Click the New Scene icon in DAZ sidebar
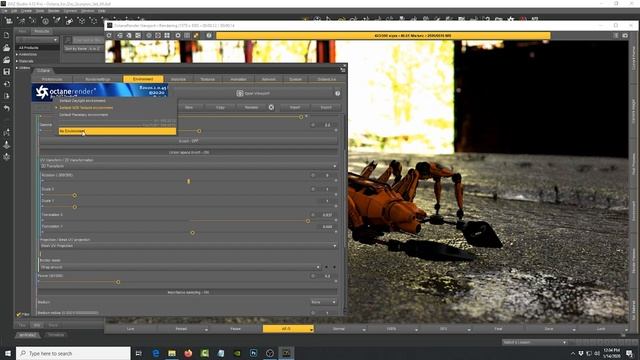The height and width of the screenshot is (360, 640). click(7, 36)
